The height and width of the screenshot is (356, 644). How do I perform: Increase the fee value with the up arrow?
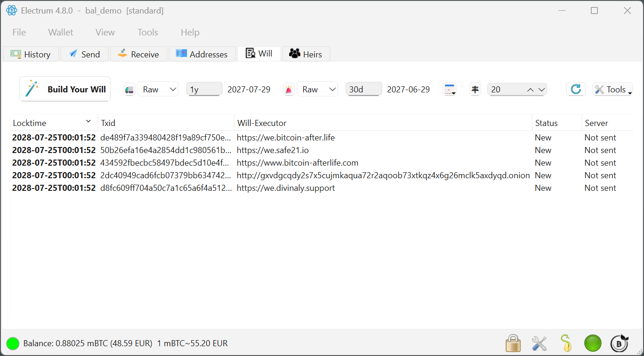(x=531, y=90)
